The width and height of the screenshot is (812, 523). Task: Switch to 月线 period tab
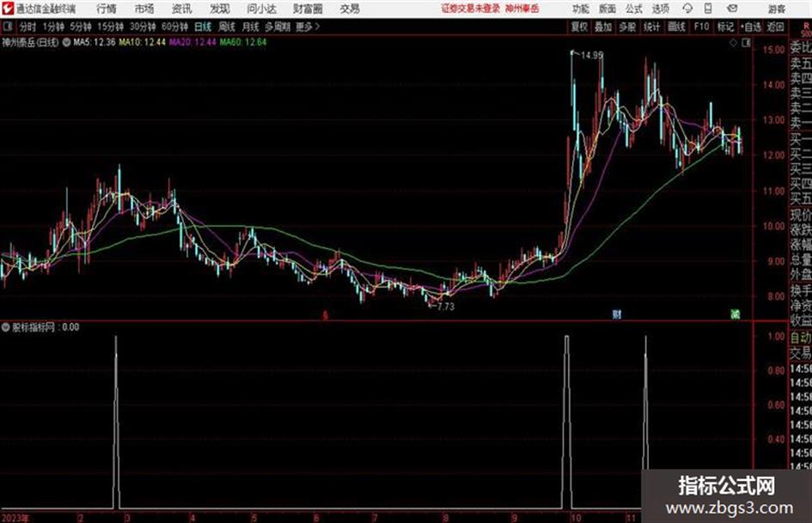coord(251,27)
